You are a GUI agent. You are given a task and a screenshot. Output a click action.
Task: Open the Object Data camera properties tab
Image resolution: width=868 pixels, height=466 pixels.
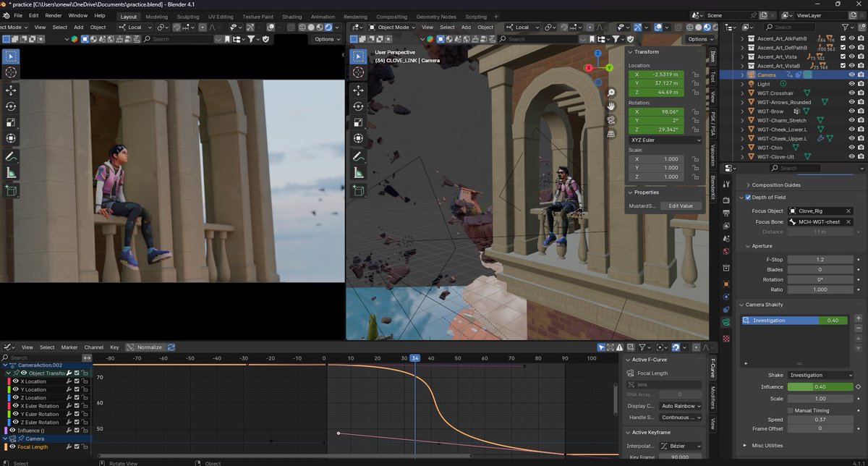click(726, 322)
